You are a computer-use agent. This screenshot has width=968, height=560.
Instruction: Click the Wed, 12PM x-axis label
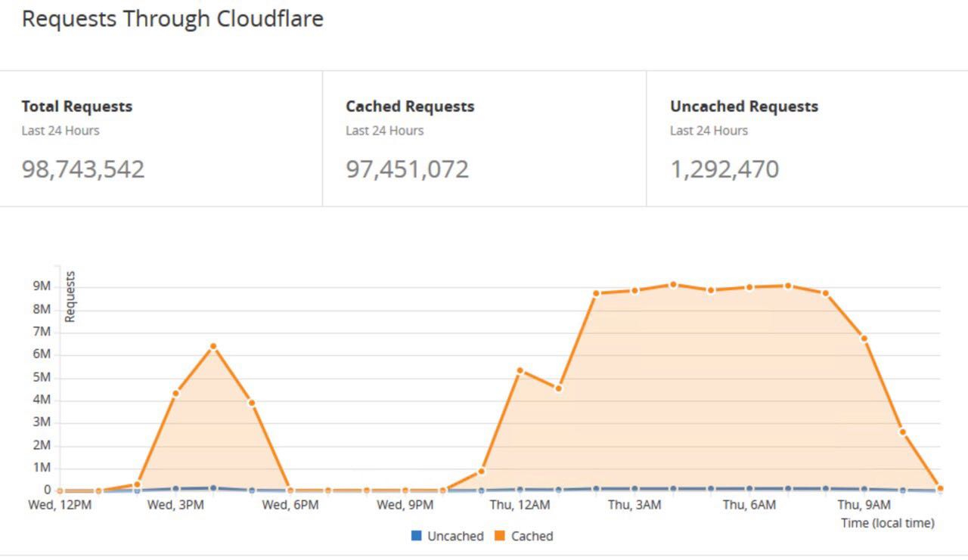pos(60,505)
